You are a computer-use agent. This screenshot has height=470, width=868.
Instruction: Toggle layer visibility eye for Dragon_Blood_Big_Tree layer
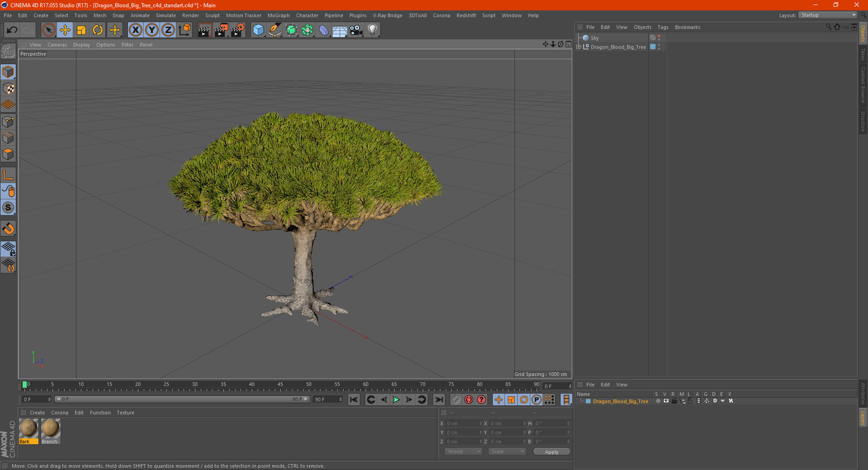[x=666, y=401]
